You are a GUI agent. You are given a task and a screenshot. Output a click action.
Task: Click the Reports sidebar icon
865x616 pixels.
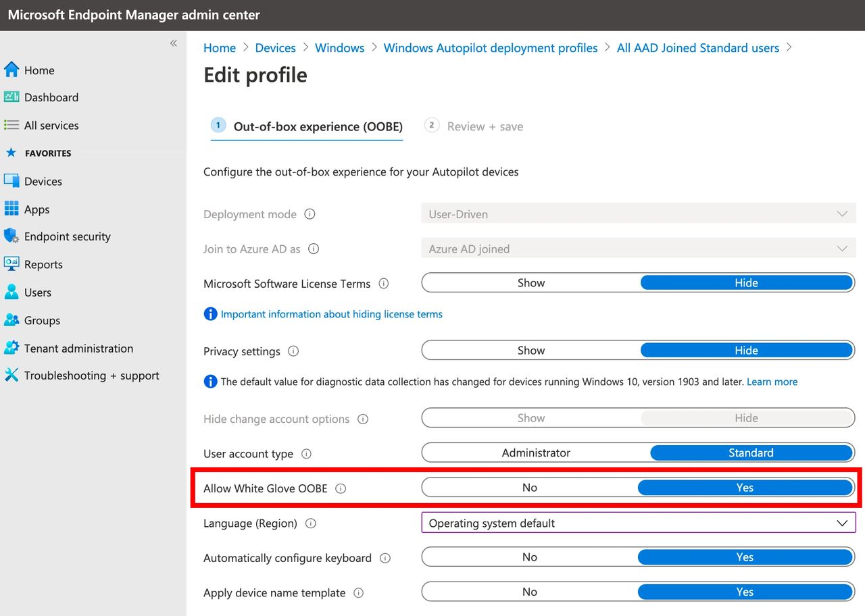(x=11, y=264)
